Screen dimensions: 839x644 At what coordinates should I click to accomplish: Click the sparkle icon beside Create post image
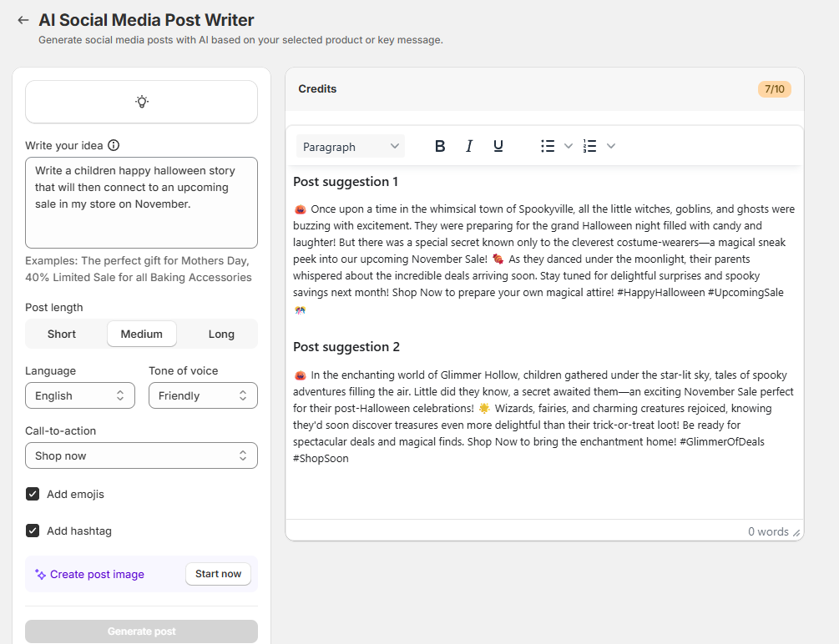point(40,575)
